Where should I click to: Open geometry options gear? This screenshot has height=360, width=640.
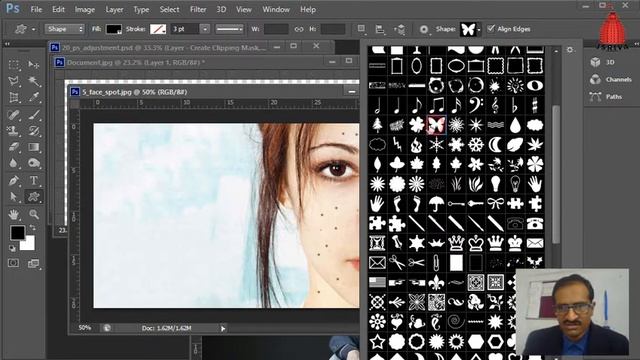pos(424,29)
